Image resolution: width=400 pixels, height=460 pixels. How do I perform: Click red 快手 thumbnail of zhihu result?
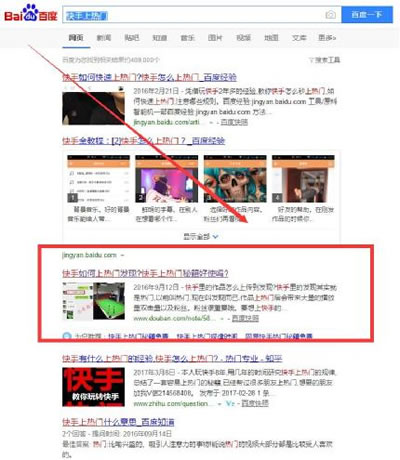pyautogui.click(x=93, y=387)
